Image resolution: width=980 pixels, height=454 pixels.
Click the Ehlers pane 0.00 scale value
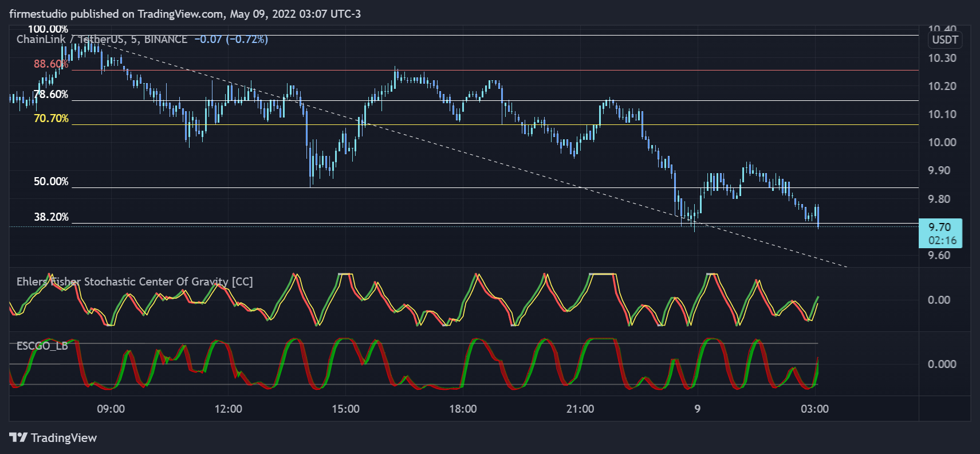[x=939, y=300]
